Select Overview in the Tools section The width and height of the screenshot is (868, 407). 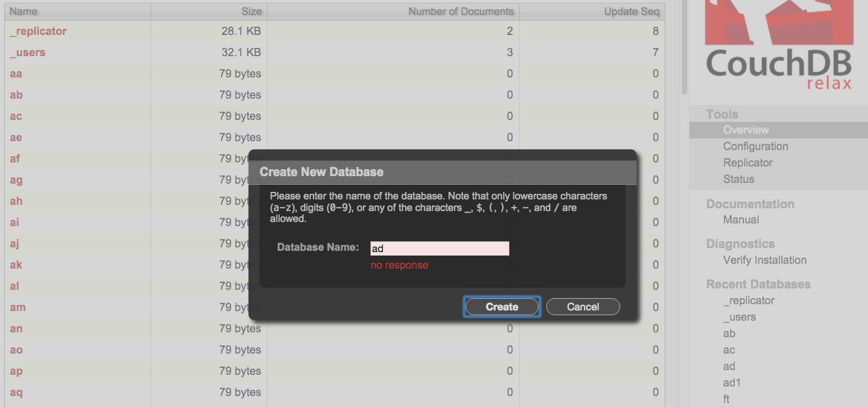pos(746,129)
